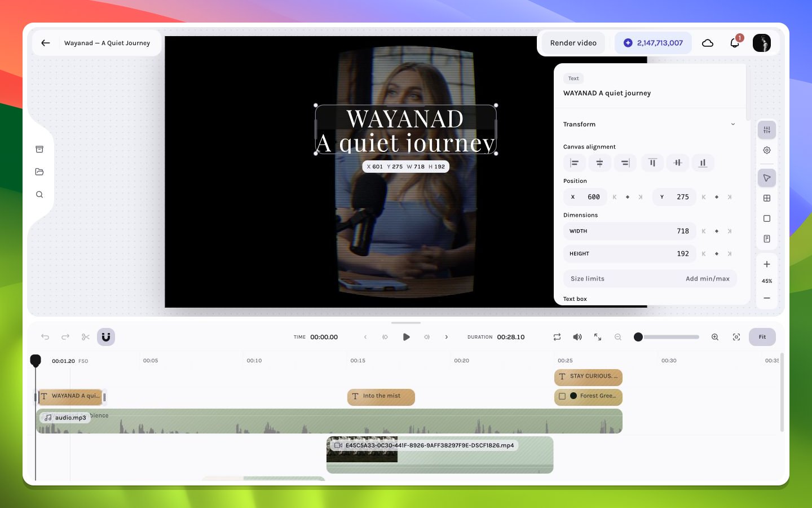Edit the Y position field

674,197
